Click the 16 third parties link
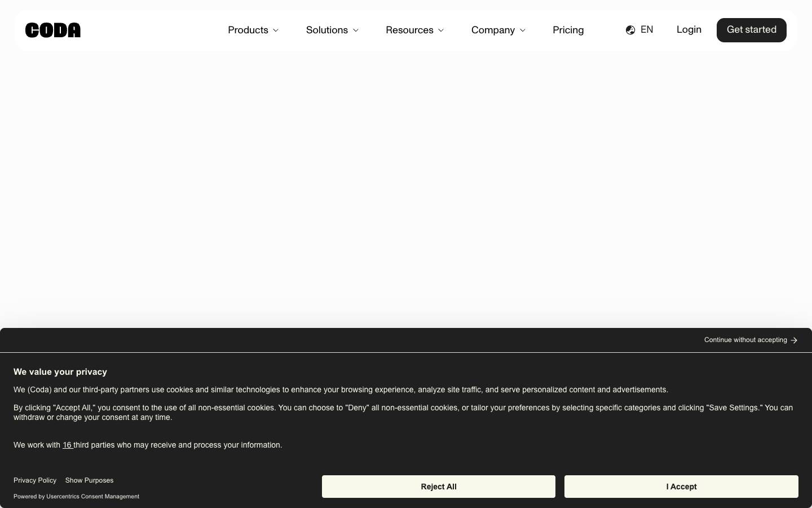Screen dimensions: 812x508 tap(67, 445)
